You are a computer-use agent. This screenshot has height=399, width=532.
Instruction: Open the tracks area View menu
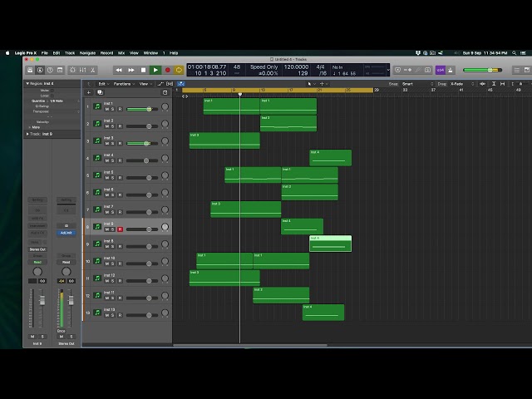tap(145, 84)
